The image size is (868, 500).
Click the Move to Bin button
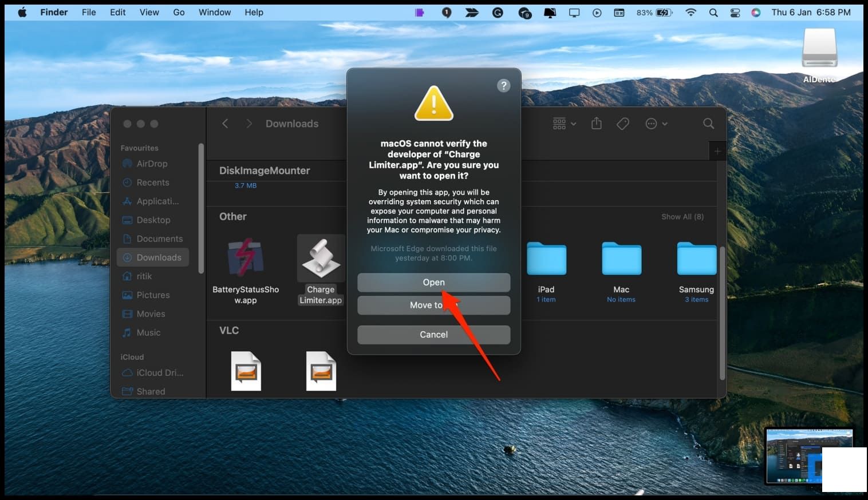coord(433,305)
